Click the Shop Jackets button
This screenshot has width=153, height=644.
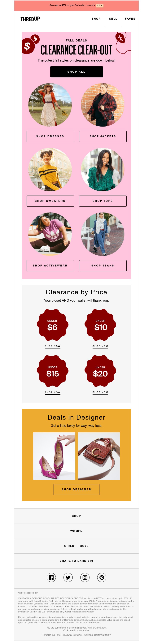pyautogui.click(x=103, y=136)
